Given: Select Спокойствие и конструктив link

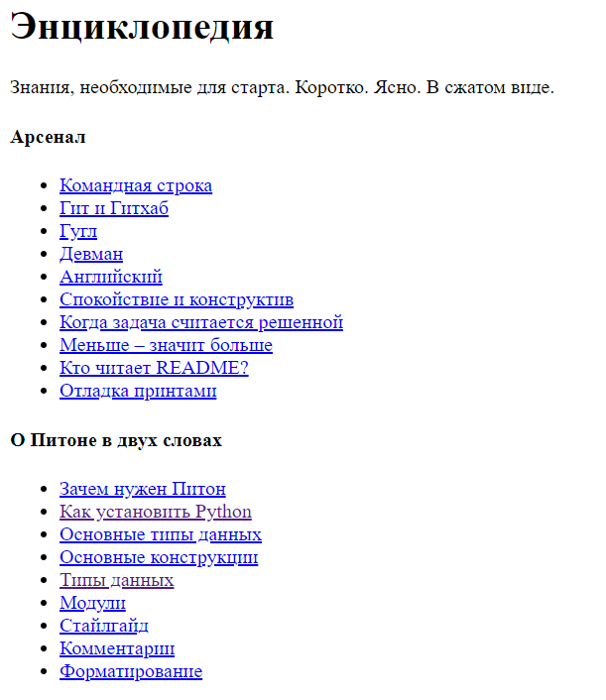Looking at the screenshot, I should point(177,299).
